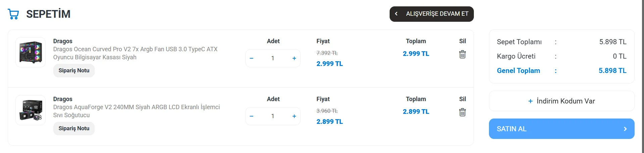Click the quantity field of the AquaForge cooler
Screen dimensions: 644x153
tap(273, 116)
